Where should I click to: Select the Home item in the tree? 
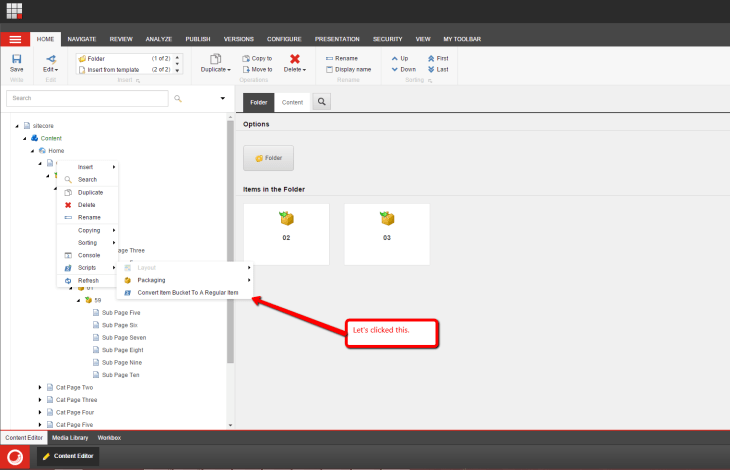point(56,151)
